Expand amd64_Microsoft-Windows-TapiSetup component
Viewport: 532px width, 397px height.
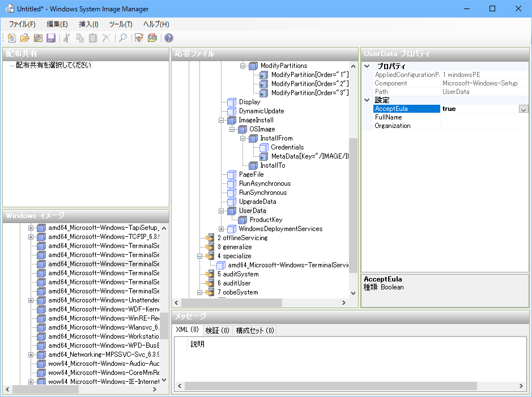pyautogui.click(x=31, y=228)
